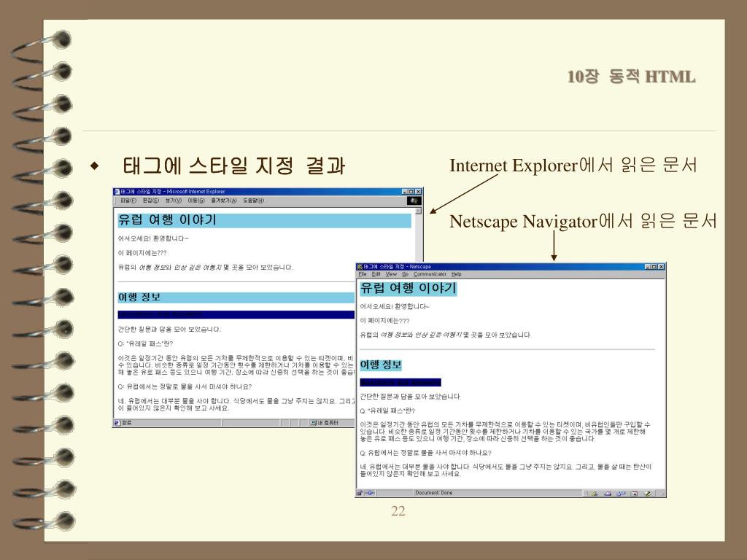Click the Netscape connection status icon
The image size is (747, 560).
coord(370,493)
